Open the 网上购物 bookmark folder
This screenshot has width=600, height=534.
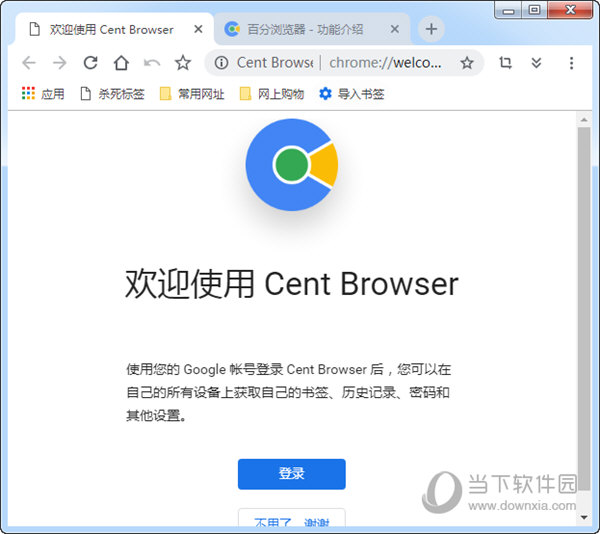(x=272, y=94)
